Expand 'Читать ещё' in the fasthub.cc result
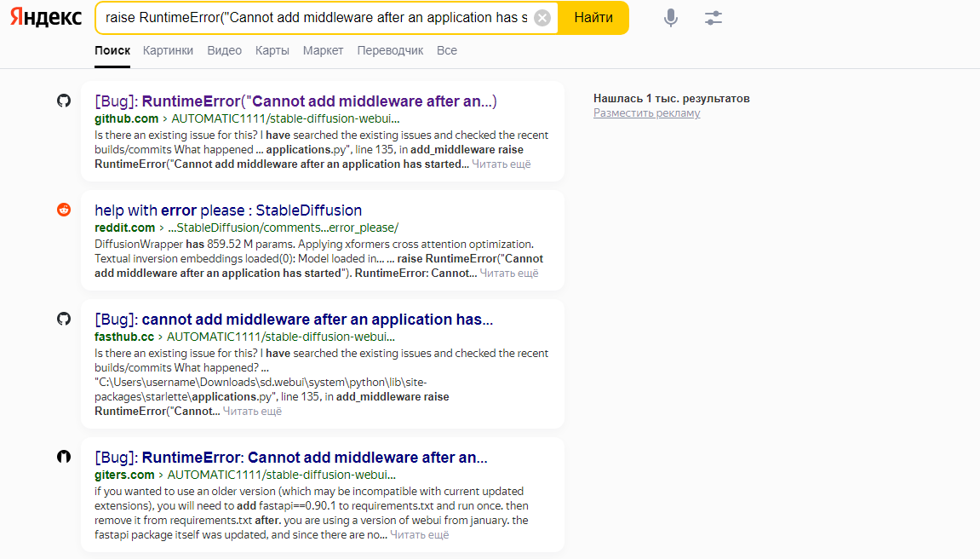This screenshot has height=559, width=980. 253,412
